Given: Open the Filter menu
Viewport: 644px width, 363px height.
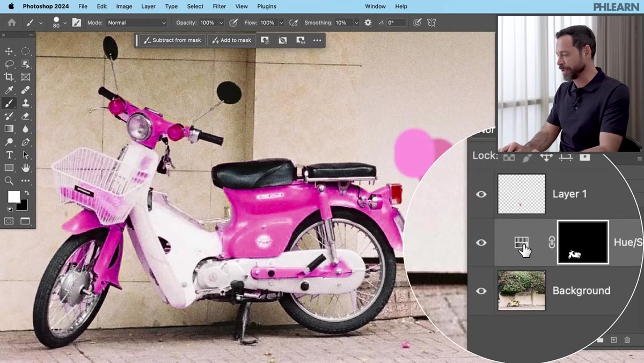Looking at the screenshot, I should click(x=219, y=6).
